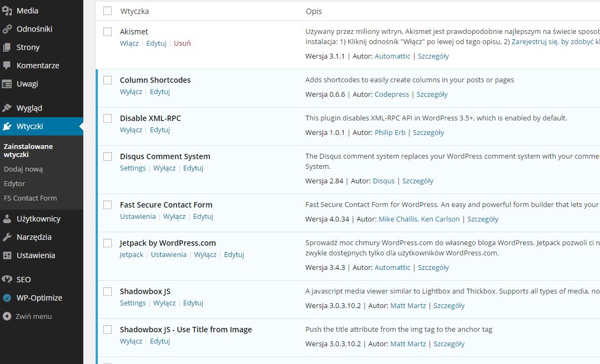This screenshot has height=364, width=600.
Task: Click the Wtyczki plug icon
Action: tap(7, 126)
